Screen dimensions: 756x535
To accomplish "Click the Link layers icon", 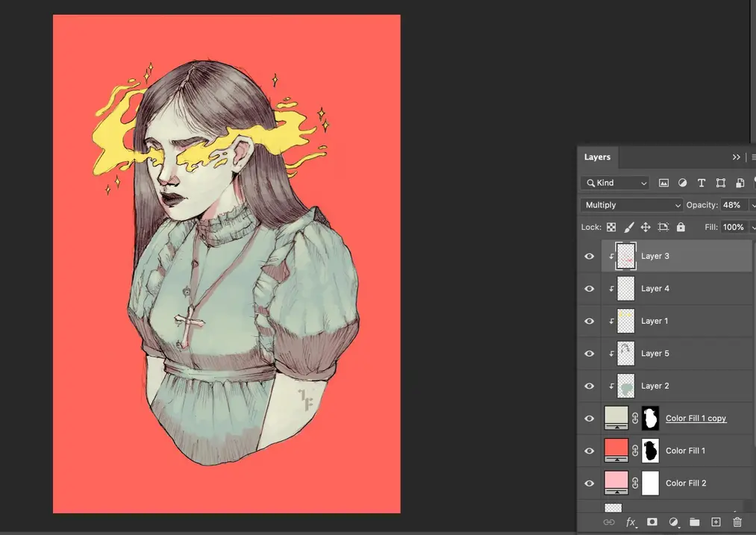I will 608,522.
